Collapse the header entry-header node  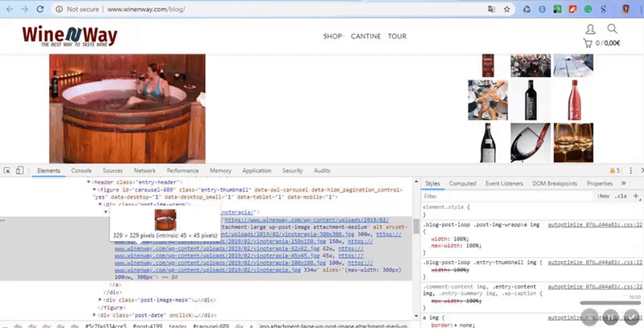pos(89,182)
